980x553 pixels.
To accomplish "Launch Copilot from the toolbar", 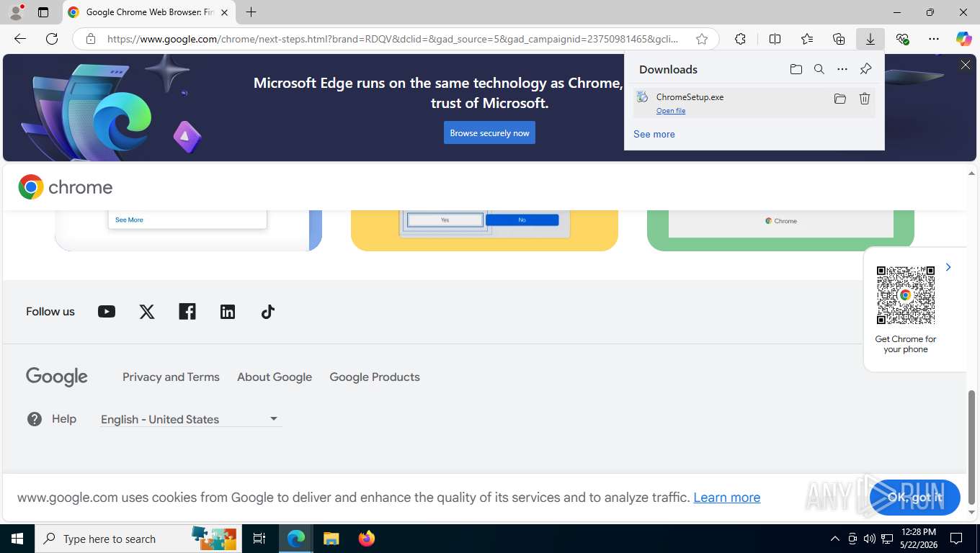I will (964, 39).
